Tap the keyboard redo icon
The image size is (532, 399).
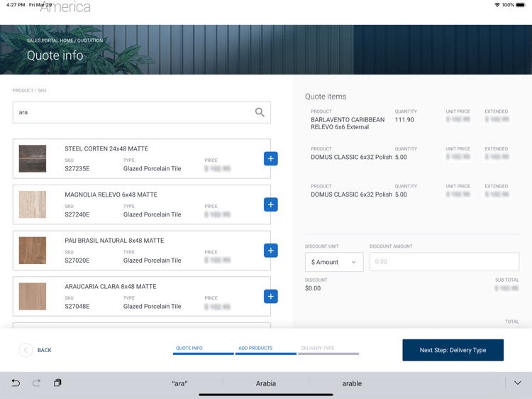[36, 383]
